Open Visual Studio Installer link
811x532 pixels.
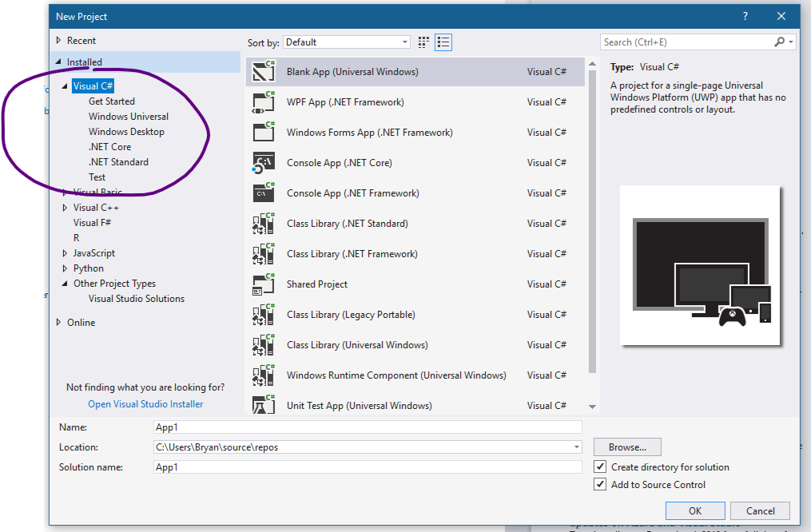click(145, 403)
